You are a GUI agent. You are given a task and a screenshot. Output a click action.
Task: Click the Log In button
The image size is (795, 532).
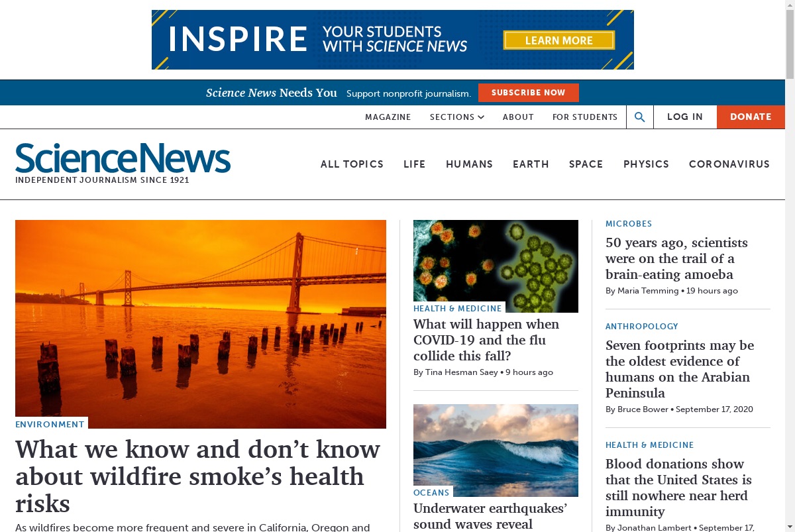coord(685,117)
